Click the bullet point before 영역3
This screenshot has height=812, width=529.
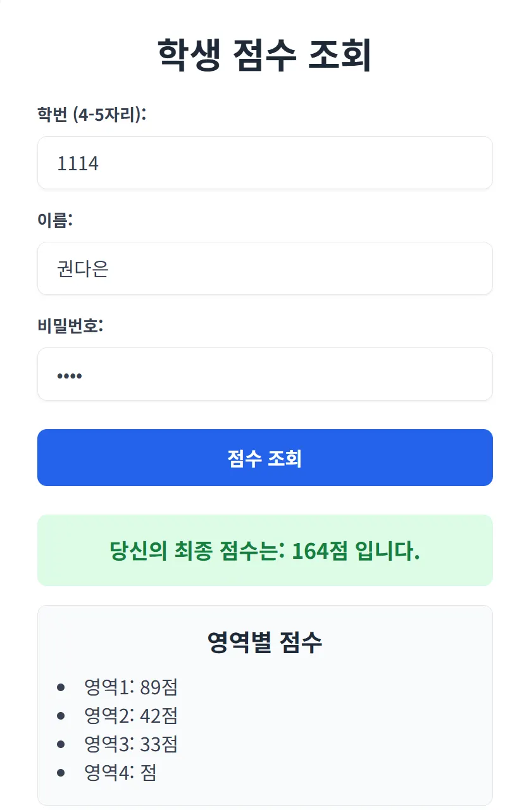[x=61, y=744]
